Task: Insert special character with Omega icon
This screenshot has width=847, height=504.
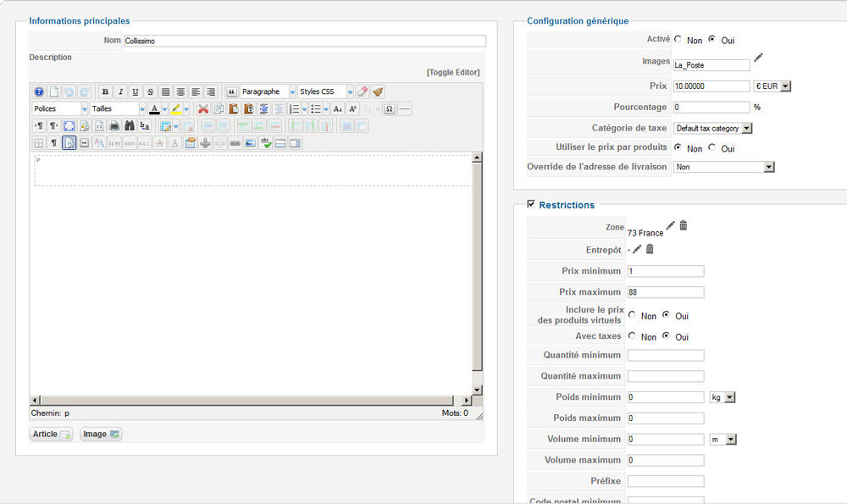Action: coord(389,109)
